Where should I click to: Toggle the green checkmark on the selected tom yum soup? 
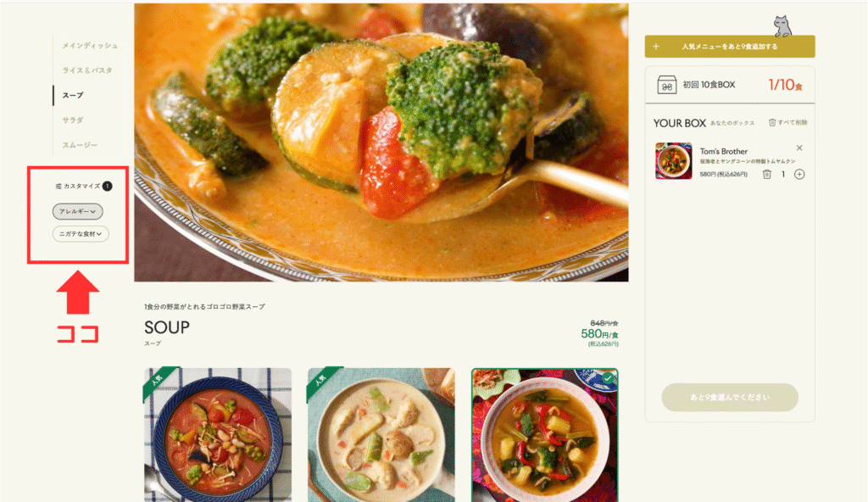coord(608,378)
